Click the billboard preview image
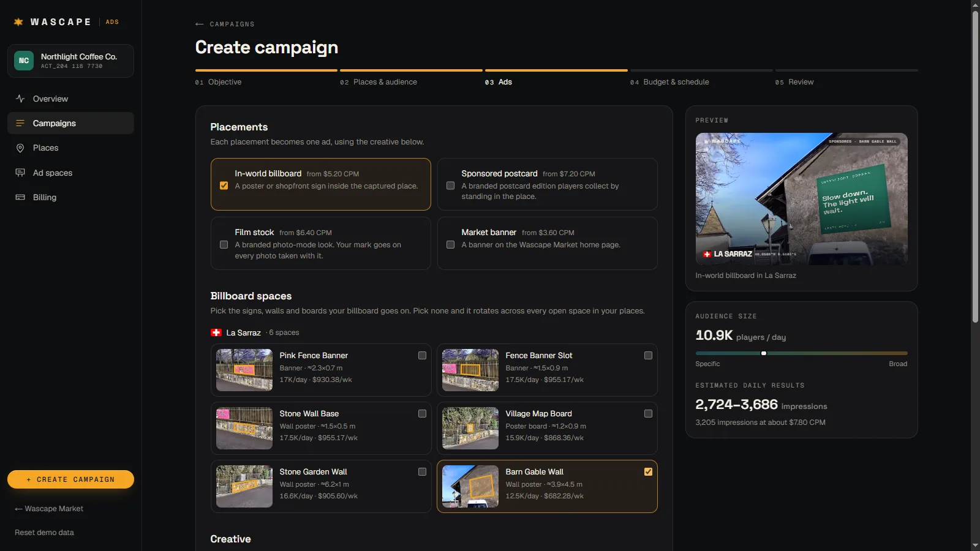This screenshot has height=551, width=980. [x=801, y=199]
